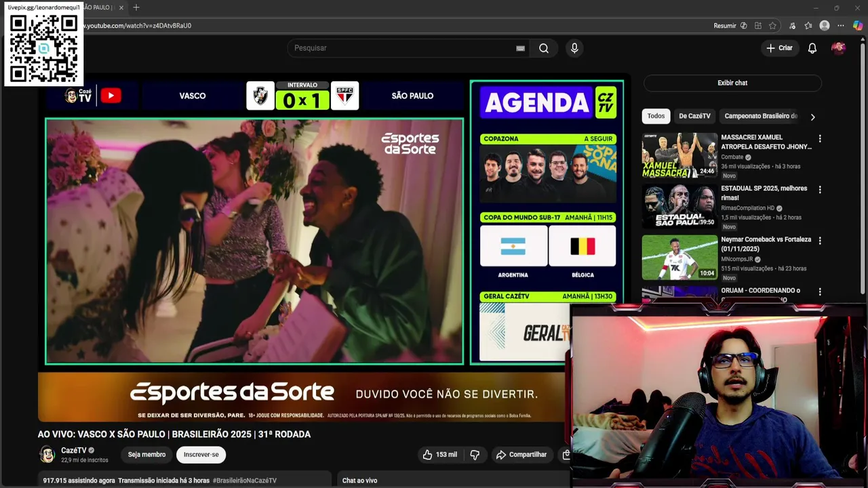Screen dimensions: 868x488
Task: Click Esportes da Sorte banner ad
Action: [x=301, y=397]
